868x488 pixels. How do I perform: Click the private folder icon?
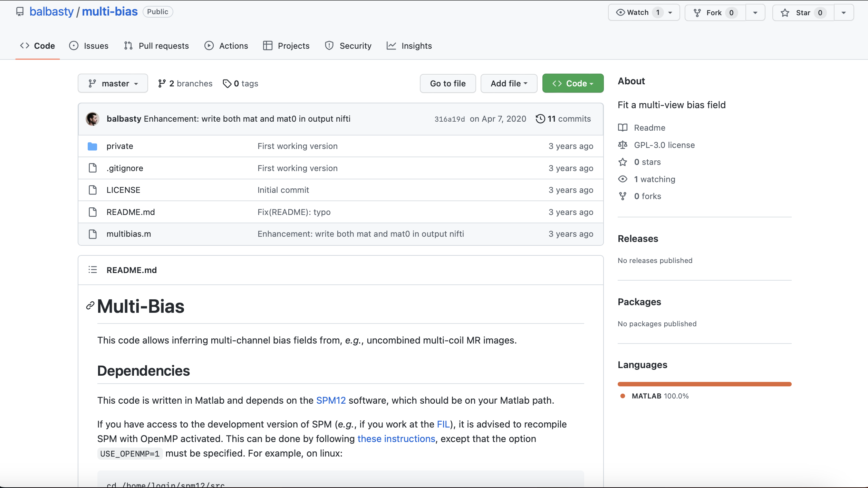pyautogui.click(x=92, y=146)
